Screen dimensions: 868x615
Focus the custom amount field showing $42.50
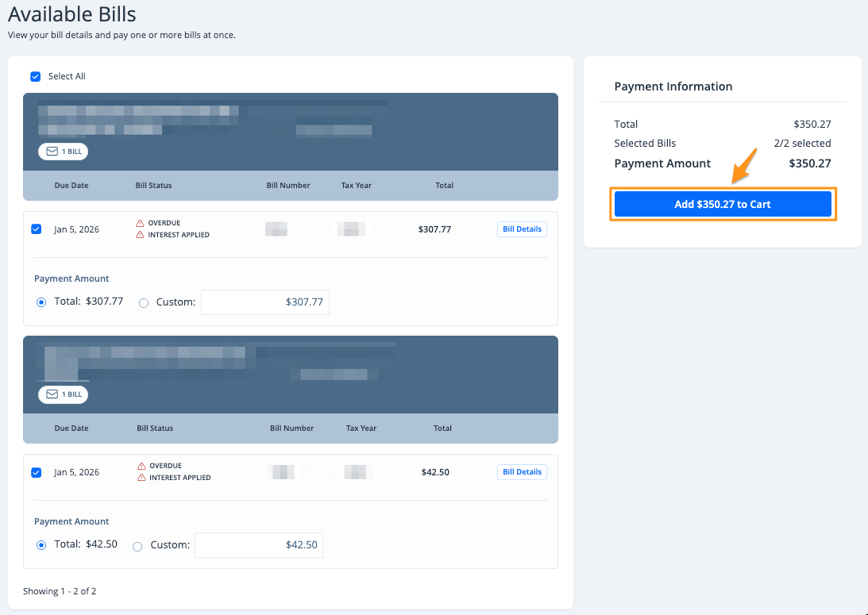click(258, 545)
